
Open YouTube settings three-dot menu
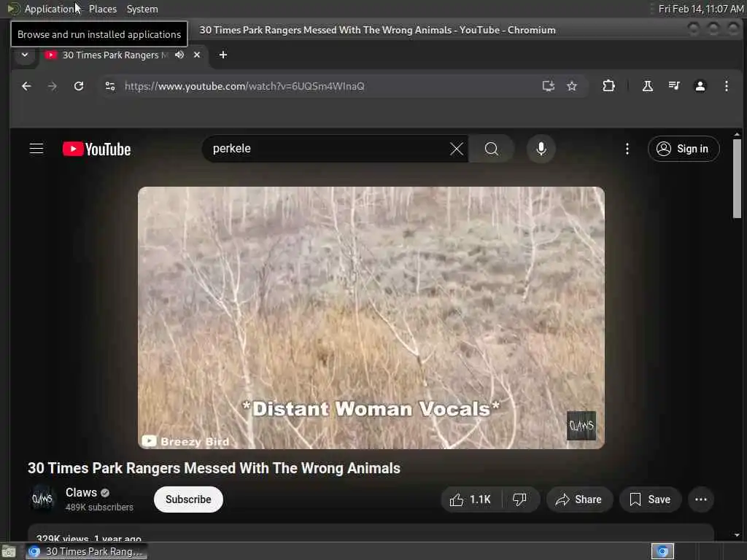(x=627, y=149)
